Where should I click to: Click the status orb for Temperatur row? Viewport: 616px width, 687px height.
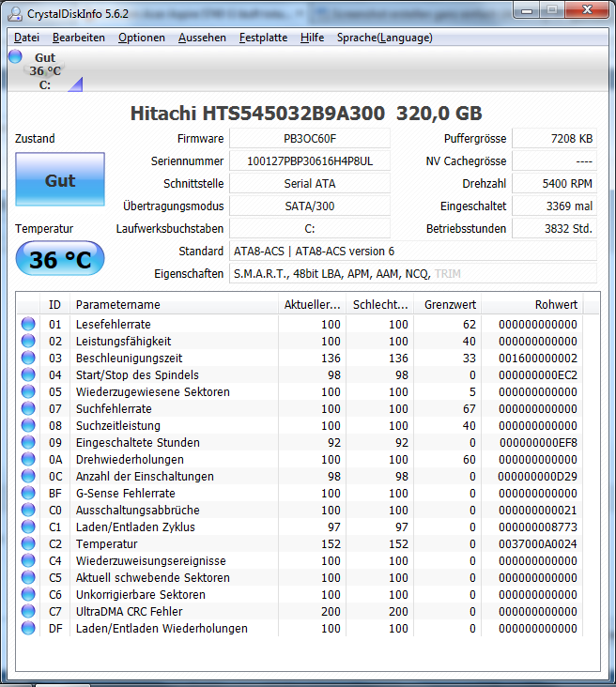pos(28,543)
